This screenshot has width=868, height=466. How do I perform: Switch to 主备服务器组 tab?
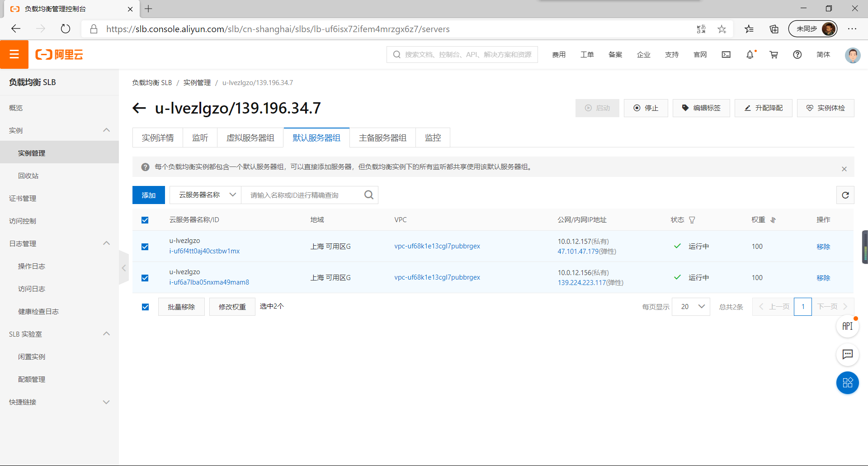coord(382,138)
